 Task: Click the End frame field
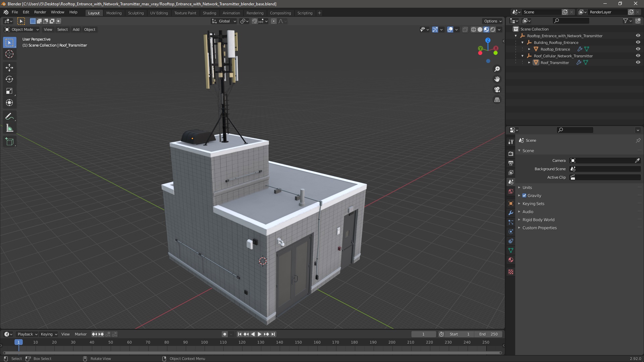point(488,334)
